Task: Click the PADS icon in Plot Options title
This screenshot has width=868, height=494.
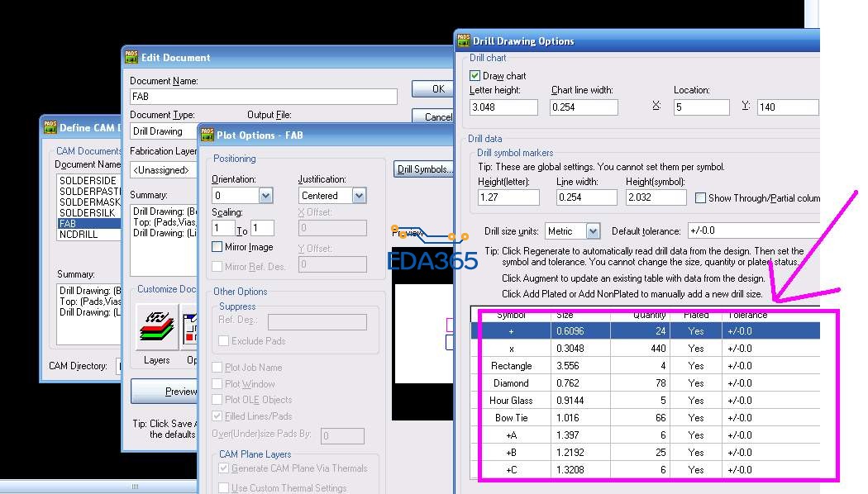Action: click(207, 135)
